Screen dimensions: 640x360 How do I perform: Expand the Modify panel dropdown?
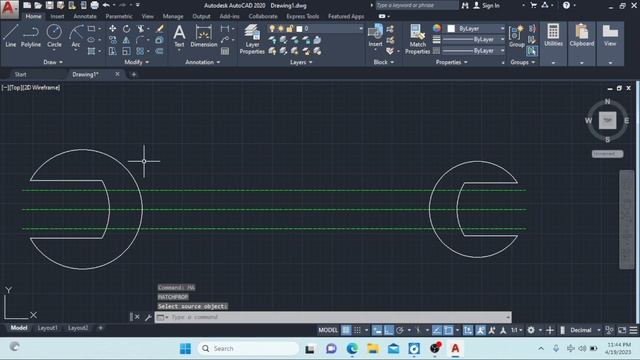point(136,62)
